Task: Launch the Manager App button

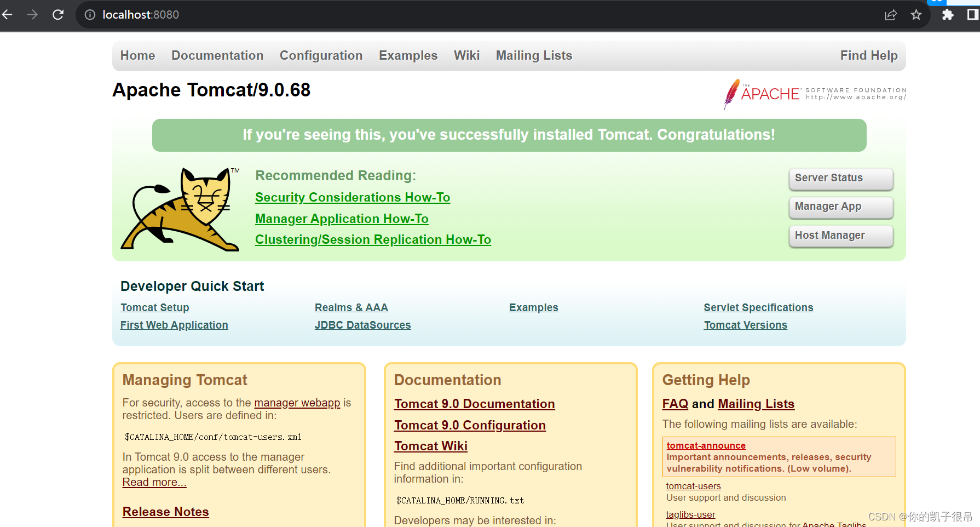Action: pos(841,207)
